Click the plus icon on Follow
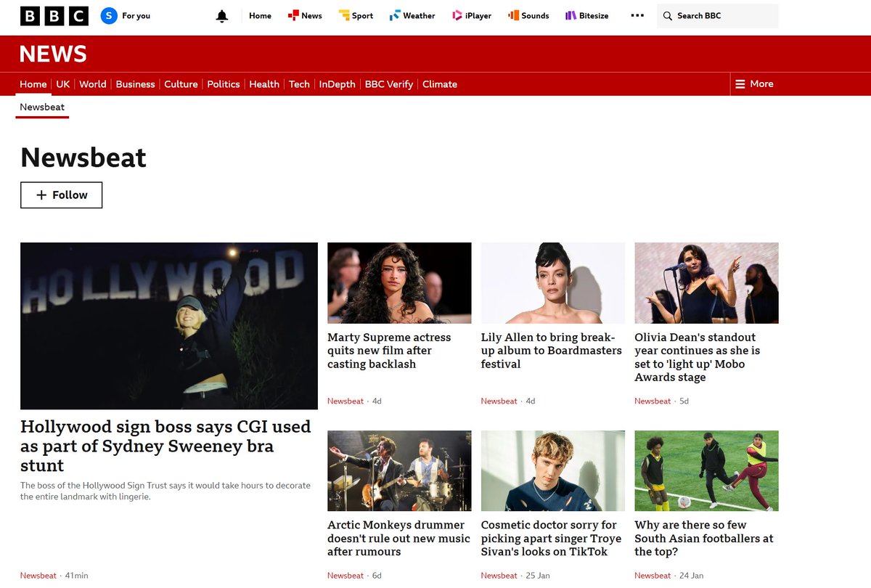 [x=41, y=195]
